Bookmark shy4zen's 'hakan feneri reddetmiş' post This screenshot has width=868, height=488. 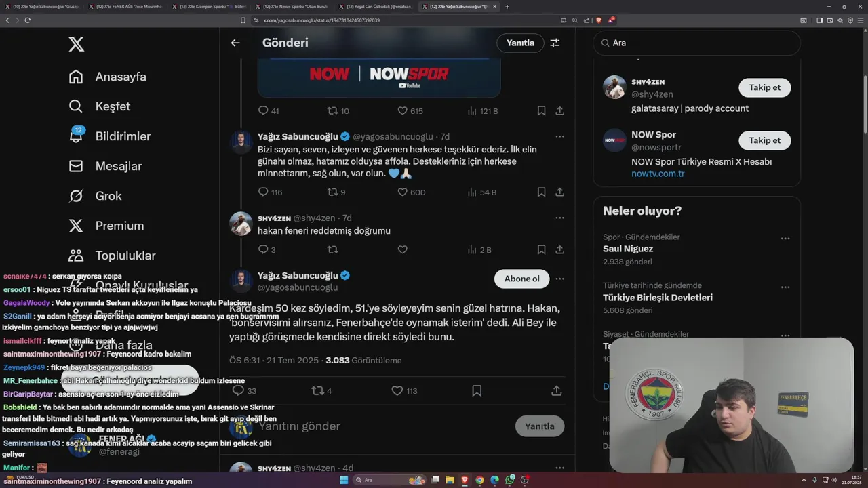pyautogui.click(x=541, y=249)
